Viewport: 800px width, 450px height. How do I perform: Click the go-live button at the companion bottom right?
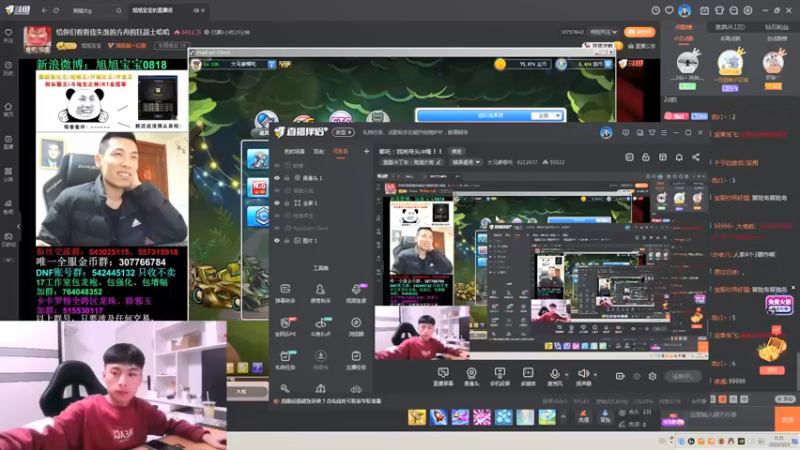pyautogui.click(x=683, y=376)
